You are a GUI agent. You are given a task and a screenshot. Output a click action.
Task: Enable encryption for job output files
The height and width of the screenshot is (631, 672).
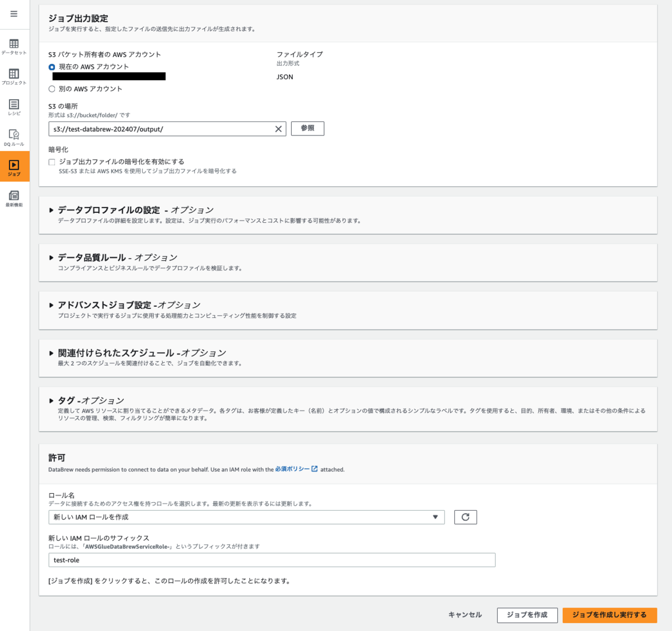click(52, 162)
